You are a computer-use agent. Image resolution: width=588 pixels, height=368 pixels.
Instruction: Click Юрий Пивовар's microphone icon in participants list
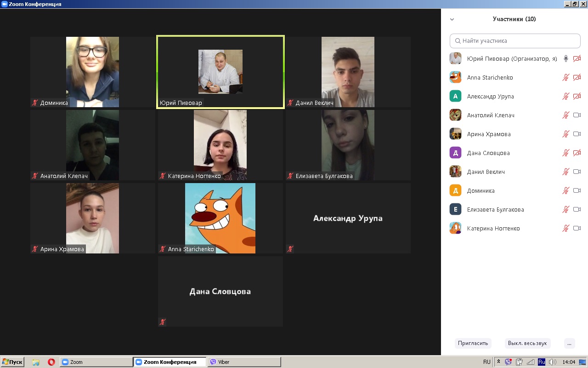[x=566, y=58]
